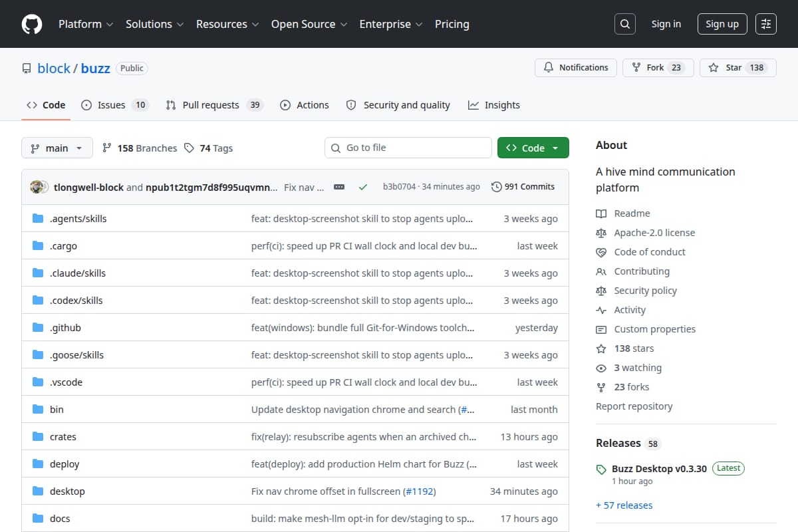The image size is (798, 532).
Task: Open the .claude/skills folder
Action: (78, 273)
